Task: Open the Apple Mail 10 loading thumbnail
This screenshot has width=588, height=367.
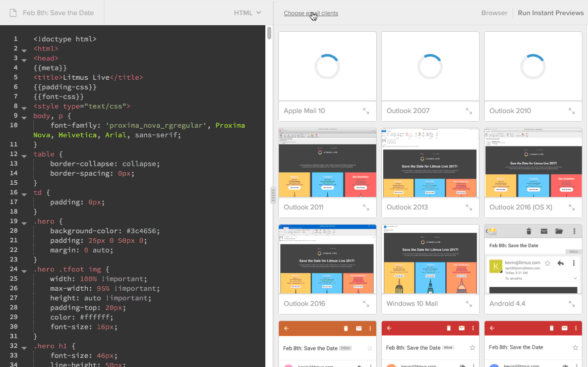Action: pyautogui.click(x=327, y=67)
